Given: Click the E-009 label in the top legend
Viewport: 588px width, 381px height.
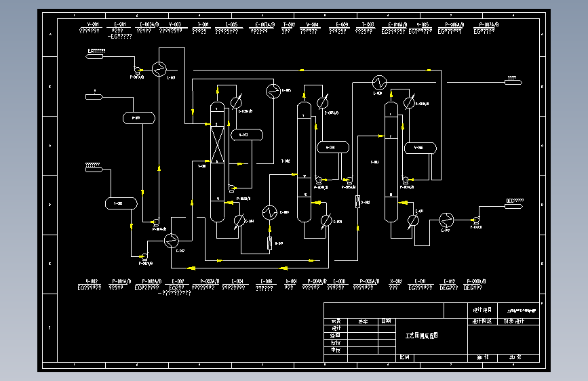Looking at the screenshot, I should click(x=342, y=24).
